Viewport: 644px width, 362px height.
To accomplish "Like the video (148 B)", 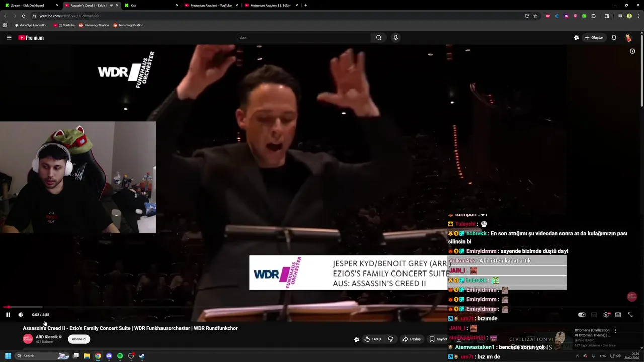I will [373, 339].
